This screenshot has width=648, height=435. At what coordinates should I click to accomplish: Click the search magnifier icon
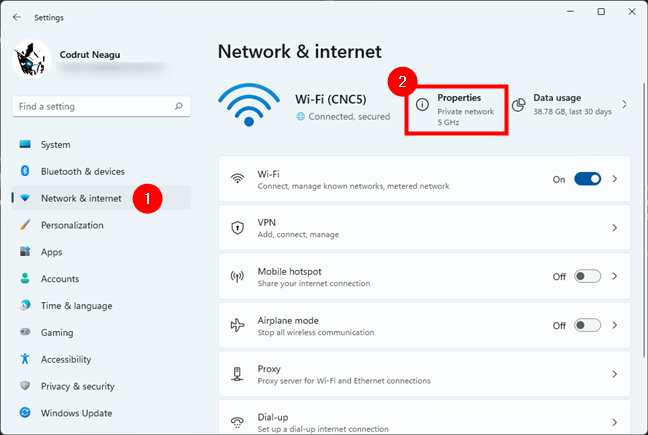click(179, 106)
